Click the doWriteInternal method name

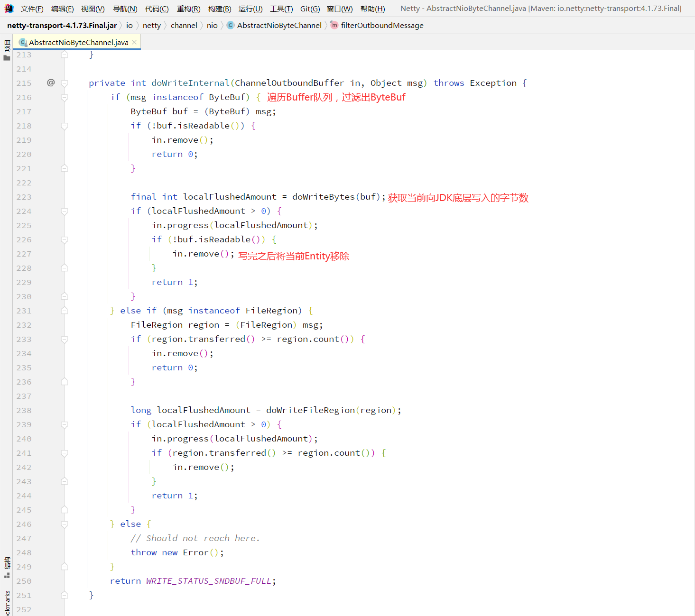(x=190, y=83)
